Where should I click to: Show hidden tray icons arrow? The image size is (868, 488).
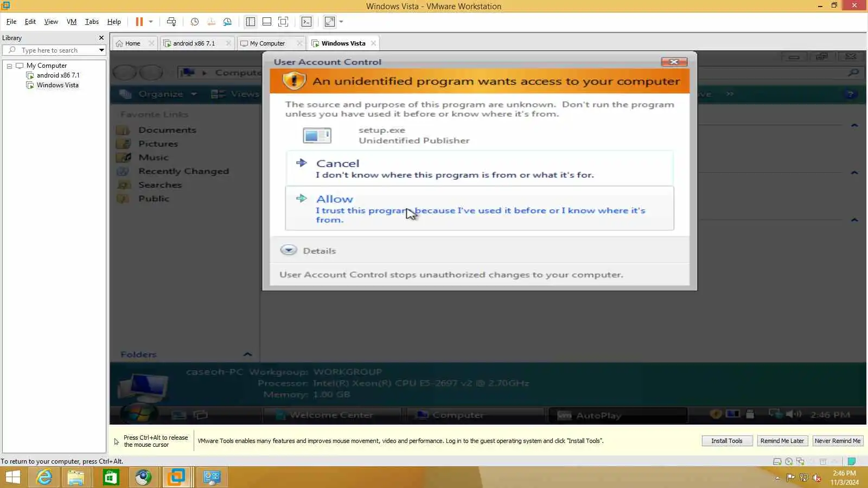[x=777, y=478]
